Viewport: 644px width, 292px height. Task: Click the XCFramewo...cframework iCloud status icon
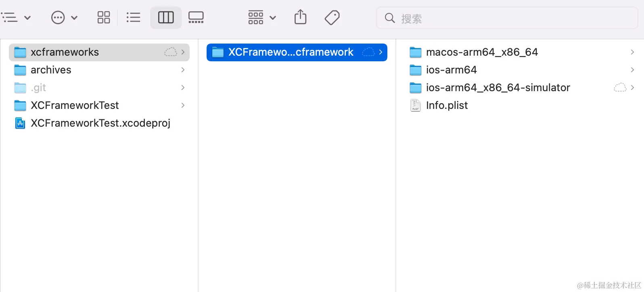click(x=368, y=52)
